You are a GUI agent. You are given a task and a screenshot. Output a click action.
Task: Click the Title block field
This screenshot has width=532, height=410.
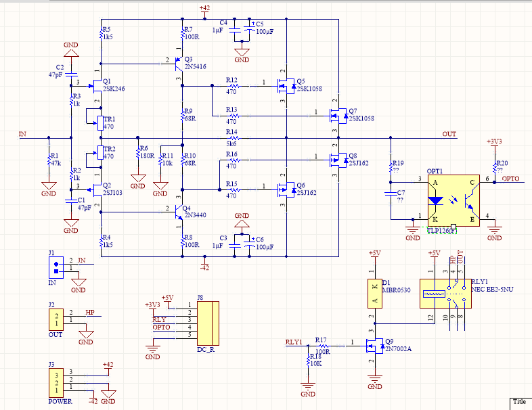coord(520,401)
